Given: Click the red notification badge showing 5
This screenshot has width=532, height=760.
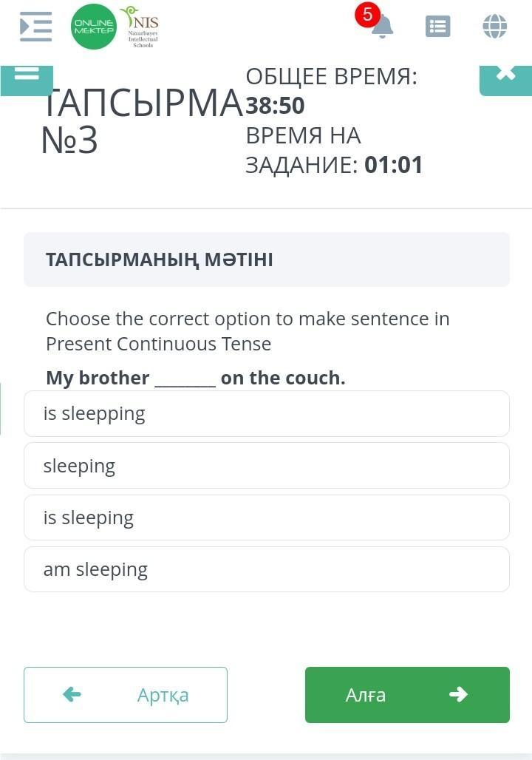Looking at the screenshot, I should [x=367, y=15].
